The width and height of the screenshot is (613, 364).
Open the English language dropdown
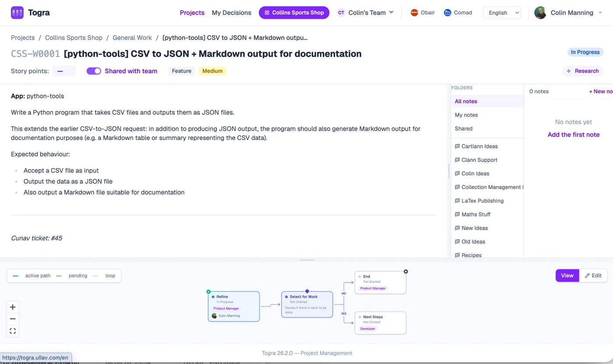click(x=502, y=13)
